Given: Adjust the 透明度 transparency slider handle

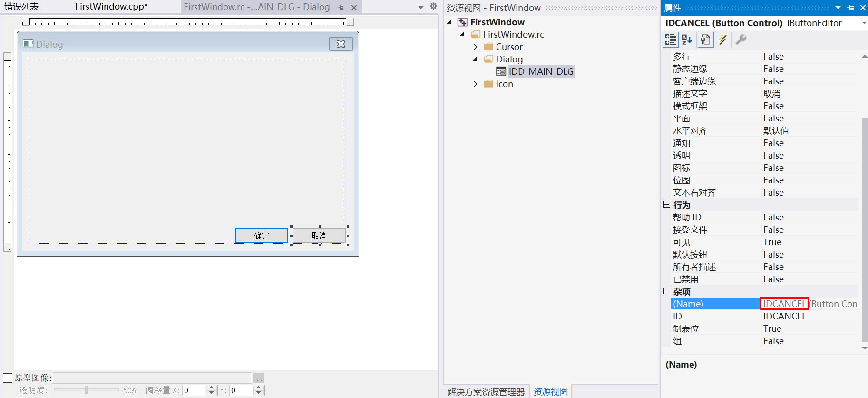Looking at the screenshot, I should coord(87,390).
